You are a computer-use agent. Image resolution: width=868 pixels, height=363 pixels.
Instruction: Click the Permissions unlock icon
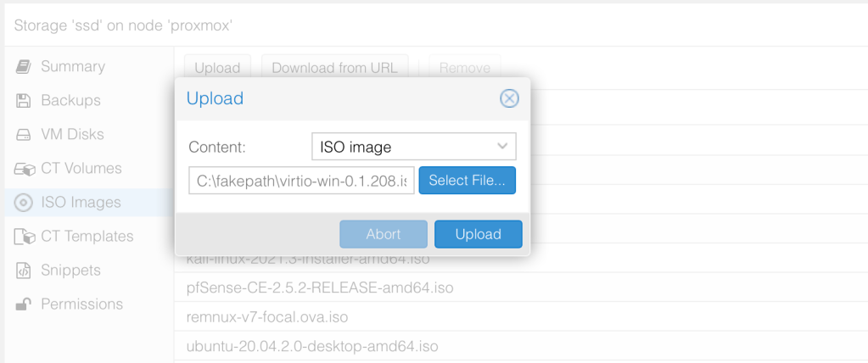(24, 304)
